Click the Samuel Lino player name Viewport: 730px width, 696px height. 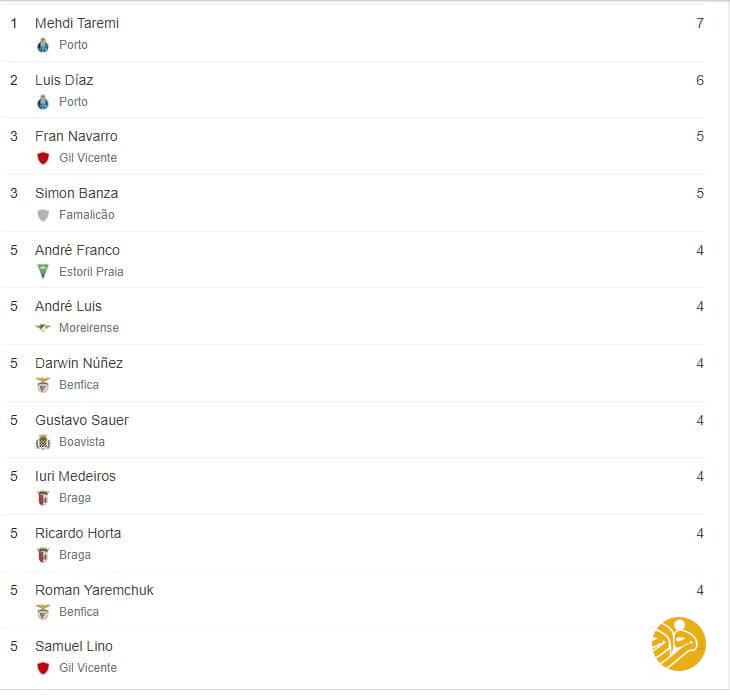click(74, 646)
